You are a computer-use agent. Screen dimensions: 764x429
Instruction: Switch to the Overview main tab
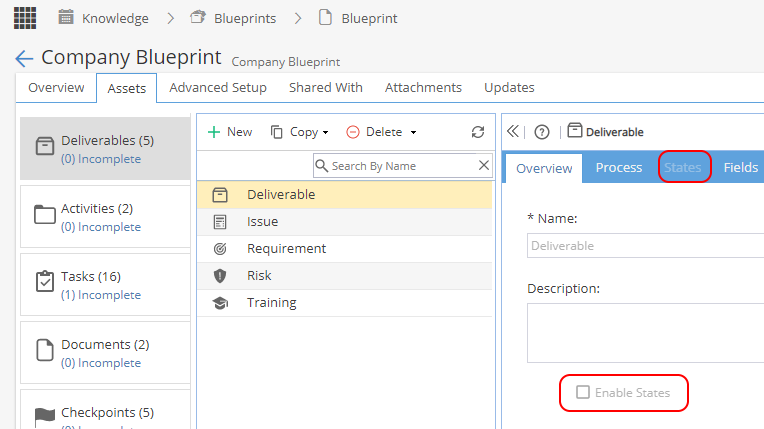click(56, 88)
